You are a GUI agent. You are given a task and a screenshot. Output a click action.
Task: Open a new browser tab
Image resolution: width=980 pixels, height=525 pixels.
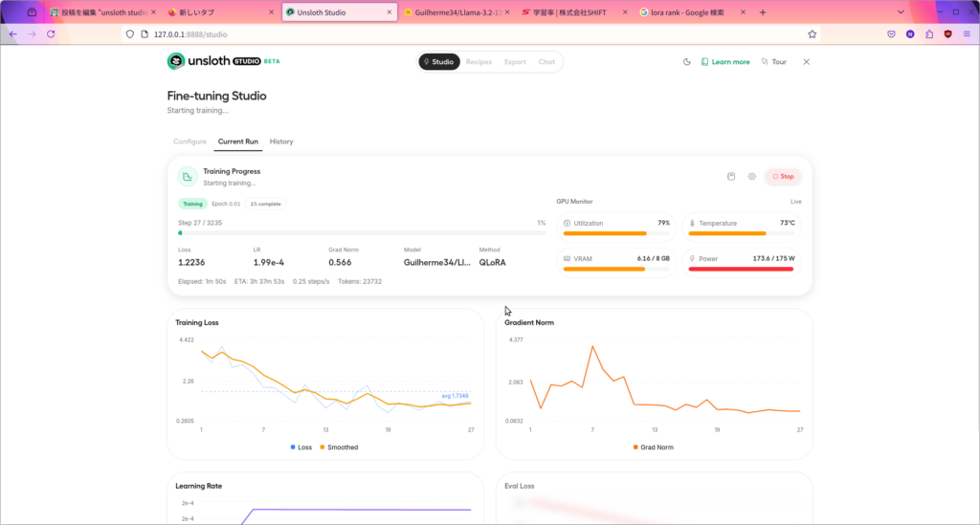point(763,12)
